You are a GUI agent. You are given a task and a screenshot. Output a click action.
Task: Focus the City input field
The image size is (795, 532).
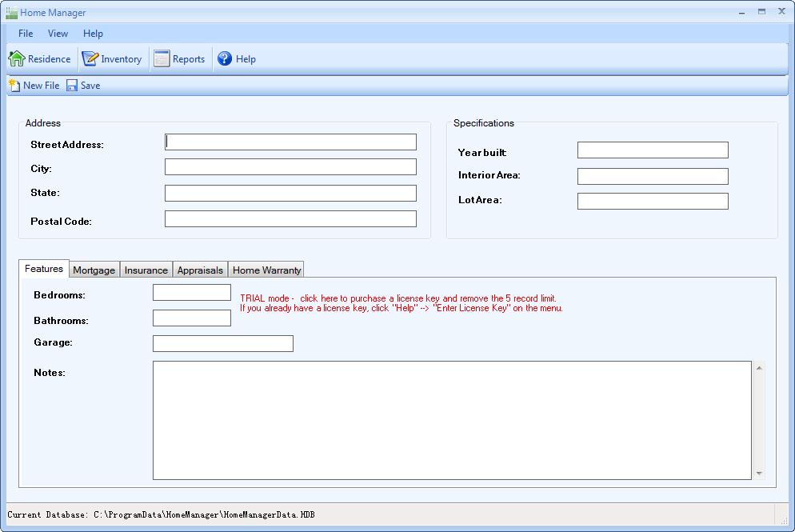coord(290,167)
